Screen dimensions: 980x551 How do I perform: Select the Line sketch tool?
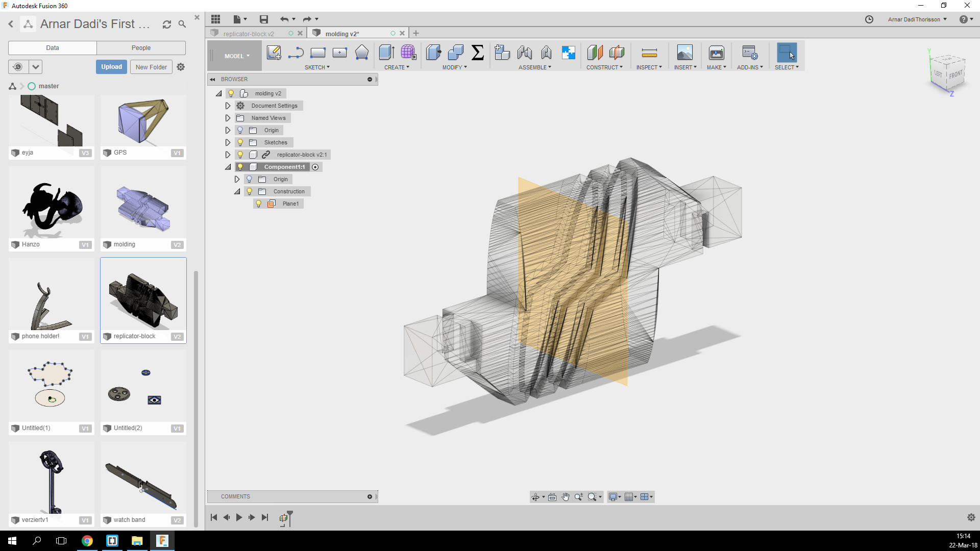[296, 53]
